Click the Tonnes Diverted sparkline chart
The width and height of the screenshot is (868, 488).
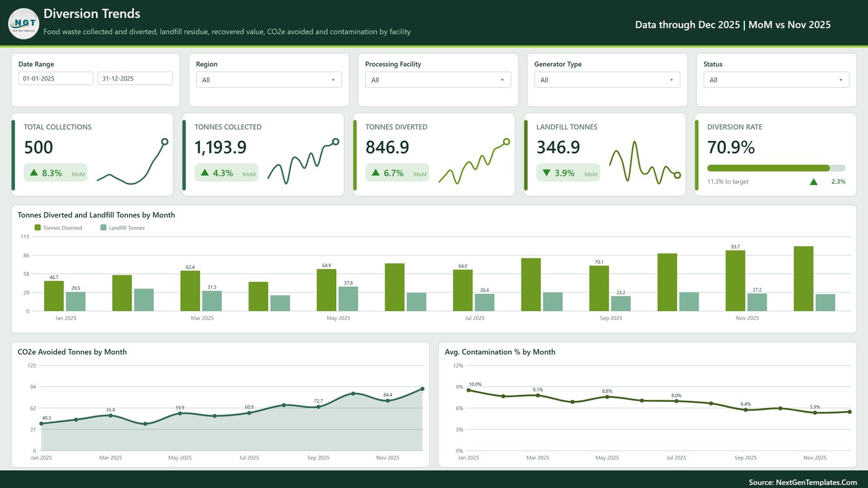point(474,162)
